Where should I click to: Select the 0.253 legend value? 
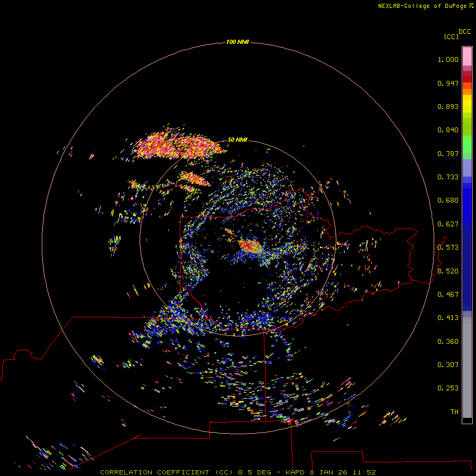click(448, 388)
